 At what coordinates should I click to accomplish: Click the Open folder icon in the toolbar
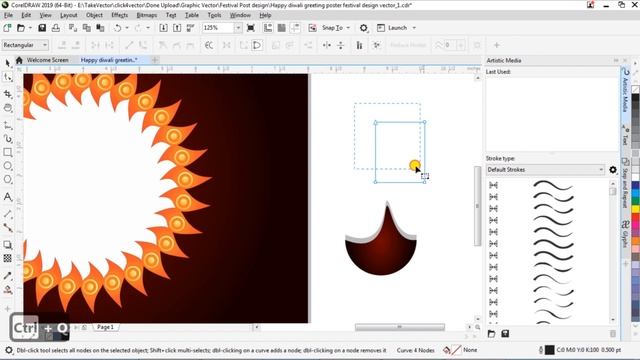pyautogui.click(x=20, y=28)
